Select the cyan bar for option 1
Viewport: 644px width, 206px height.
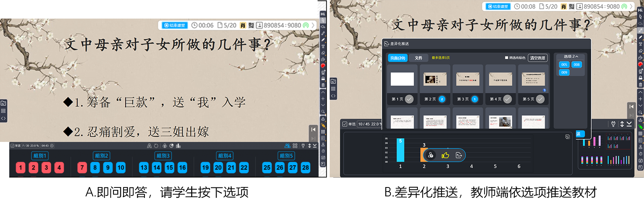(400, 150)
